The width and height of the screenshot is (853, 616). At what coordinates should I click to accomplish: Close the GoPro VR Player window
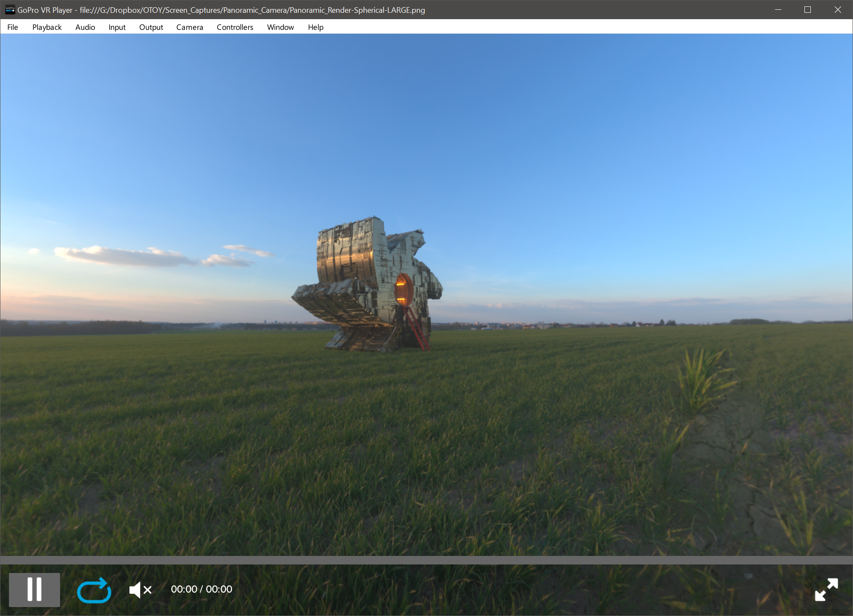point(837,10)
